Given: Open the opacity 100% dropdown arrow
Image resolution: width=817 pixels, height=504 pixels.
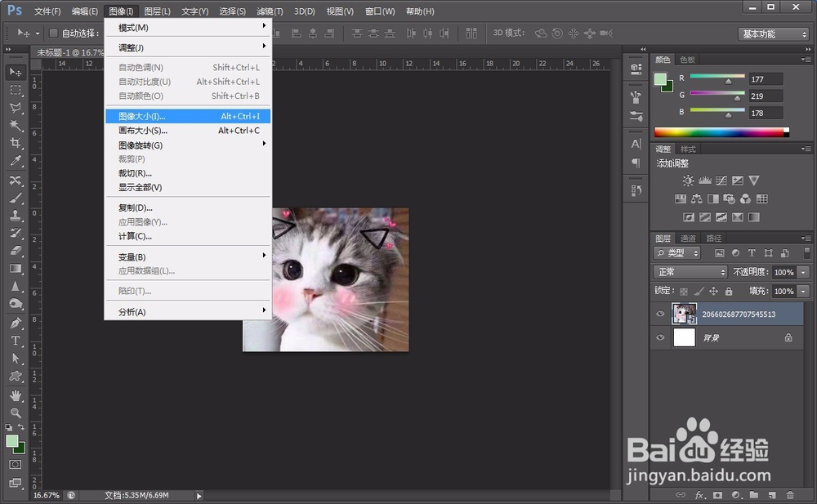Looking at the screenshot, I should click(803, 272).
